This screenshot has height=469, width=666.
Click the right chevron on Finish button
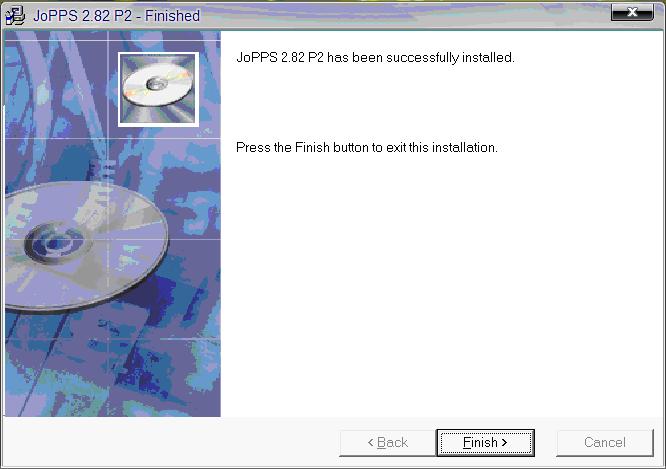[x=504, y=443]
